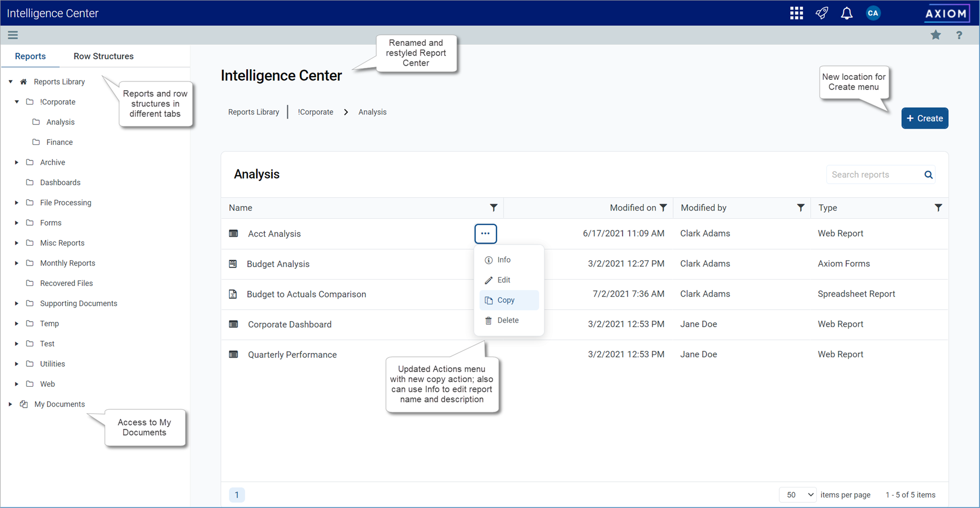Expand the Archive folder
The width and height of the screenshot is (980, 508).
(17, 163)
